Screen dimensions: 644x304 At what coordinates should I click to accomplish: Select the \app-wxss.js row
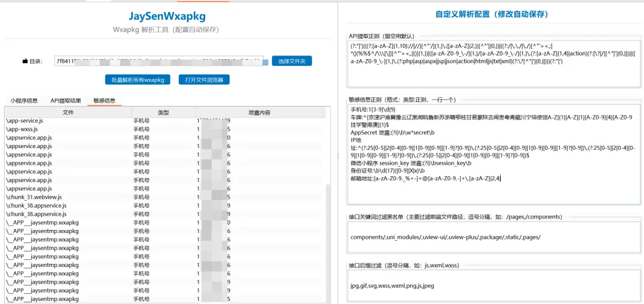point(165,129)
